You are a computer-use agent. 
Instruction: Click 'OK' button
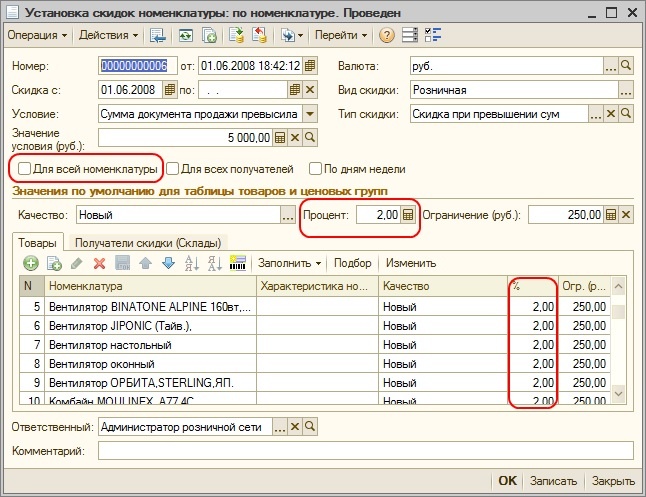click(x=507, y=481)
